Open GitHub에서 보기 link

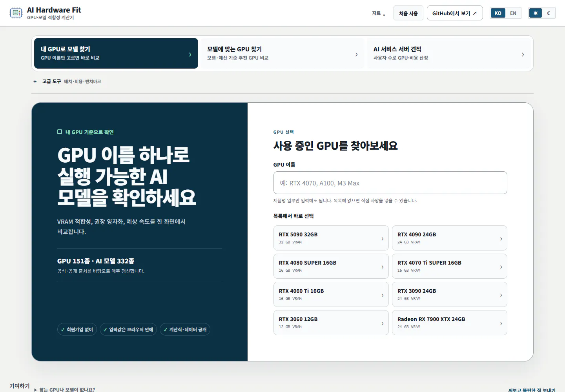coord(455,13)
